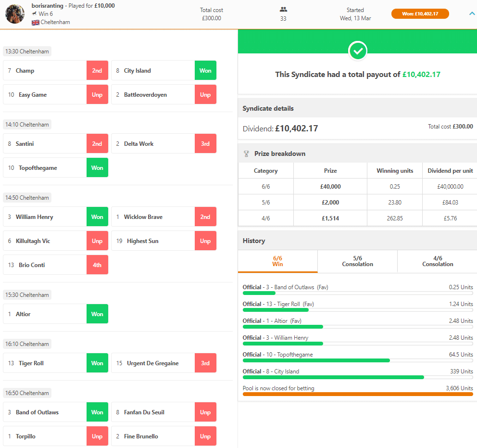Click the 13:30 Cheltenham race label
This screenshot has height=448, width=477.
click(26, 51)
